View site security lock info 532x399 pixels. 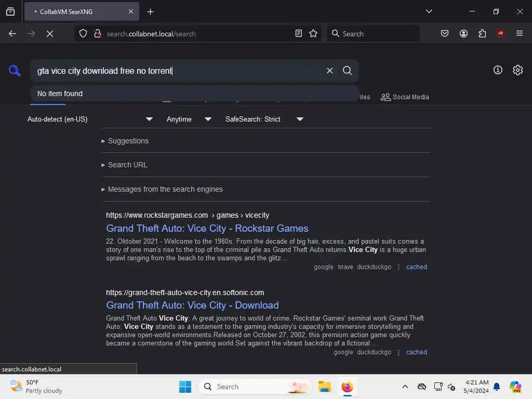click(98, 34)
